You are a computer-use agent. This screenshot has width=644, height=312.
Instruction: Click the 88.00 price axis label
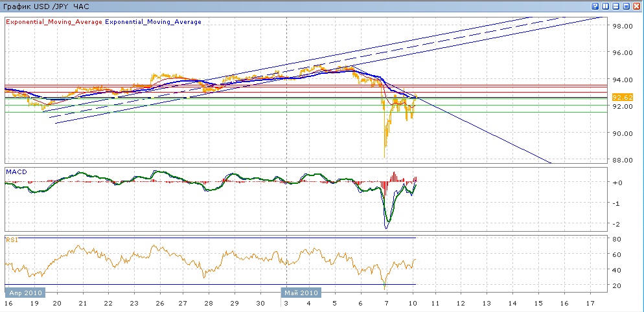(623, 160)
